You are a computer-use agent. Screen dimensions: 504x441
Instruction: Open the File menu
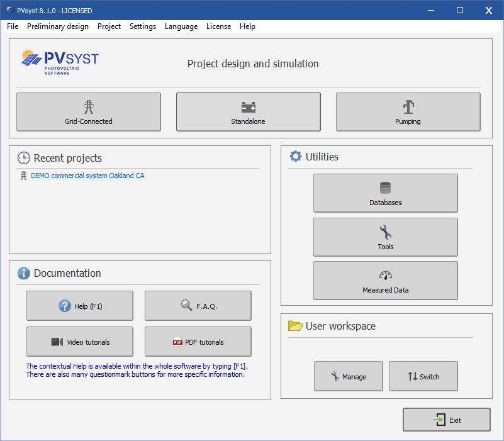point(13,26)
